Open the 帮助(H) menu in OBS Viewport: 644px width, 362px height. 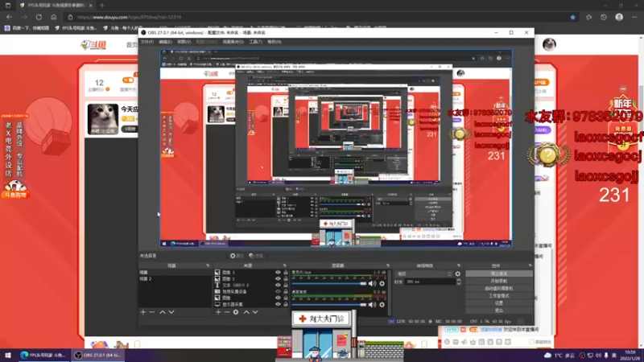[x=275, y=42]
